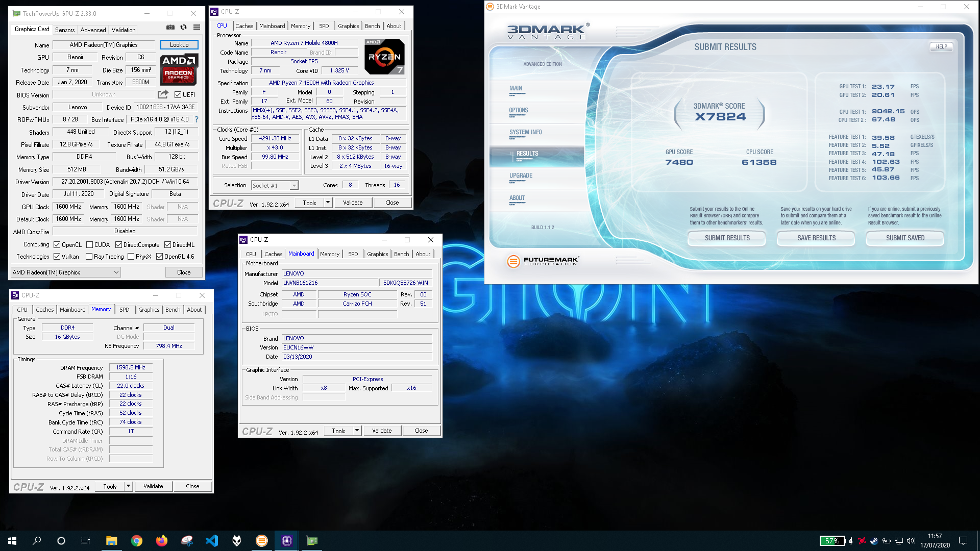This screenshot has width=980, height=551.
Task: Click the Lookup button in GPU-Z
Action: pos(179,45)
